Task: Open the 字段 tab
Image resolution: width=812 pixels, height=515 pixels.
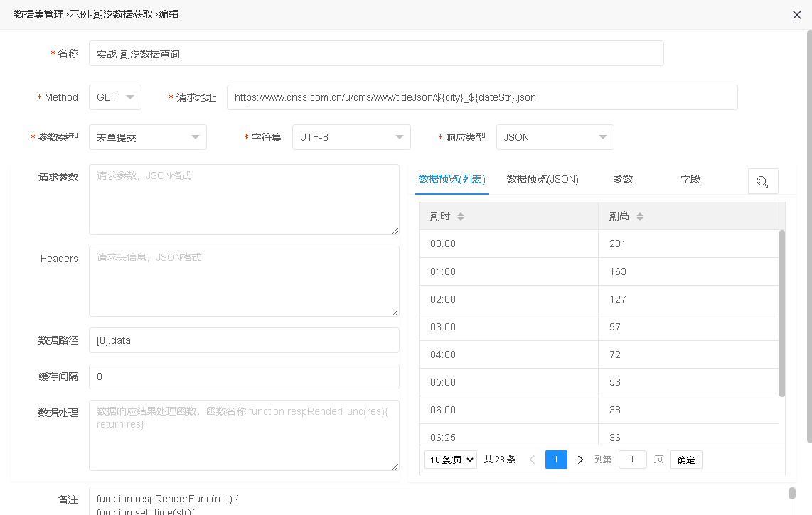Action: [690, 179]
